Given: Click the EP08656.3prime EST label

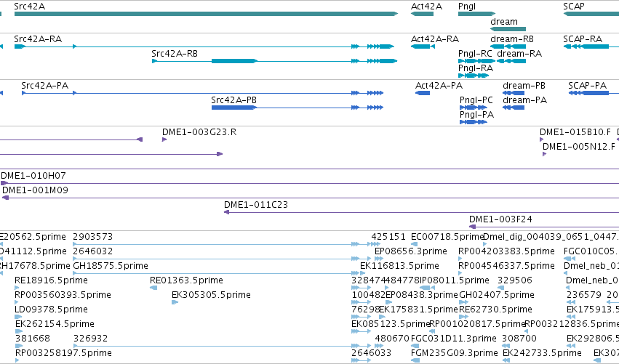Looking at the screenshot, I should pyautogui.click(x=410, y=251).
